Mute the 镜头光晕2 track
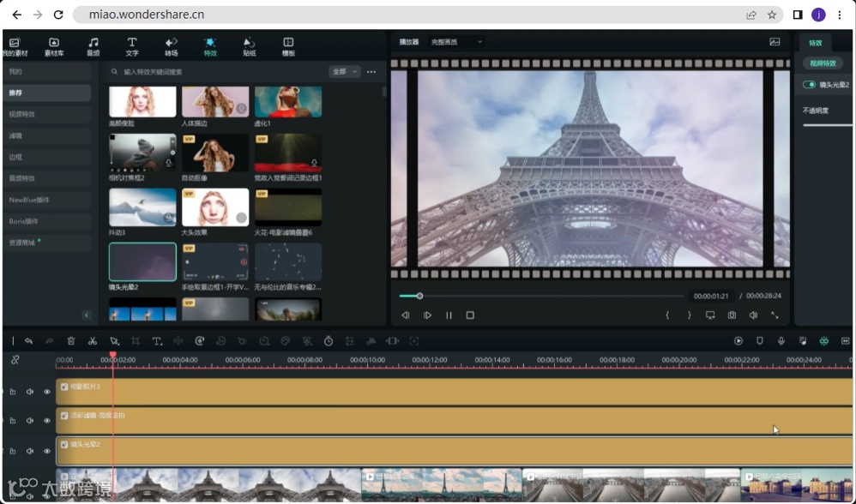The height and width of the screenshot is (504, 856). click(30, 451)
